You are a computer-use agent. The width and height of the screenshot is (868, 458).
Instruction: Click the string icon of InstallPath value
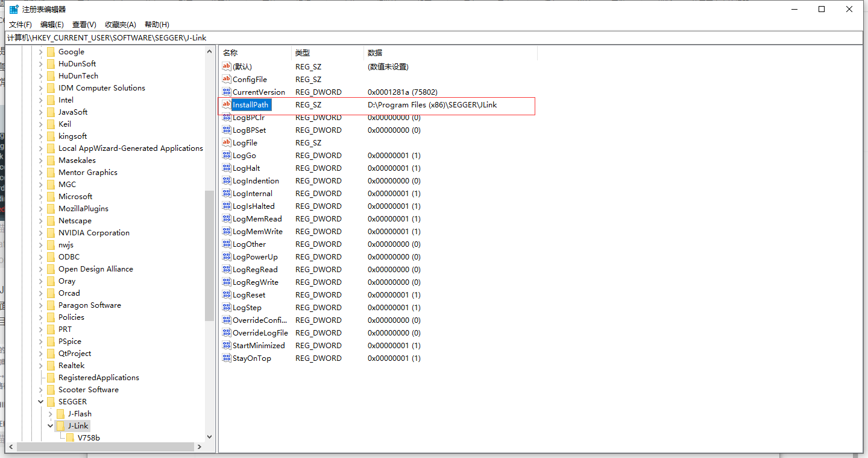[x=227, y=104]
